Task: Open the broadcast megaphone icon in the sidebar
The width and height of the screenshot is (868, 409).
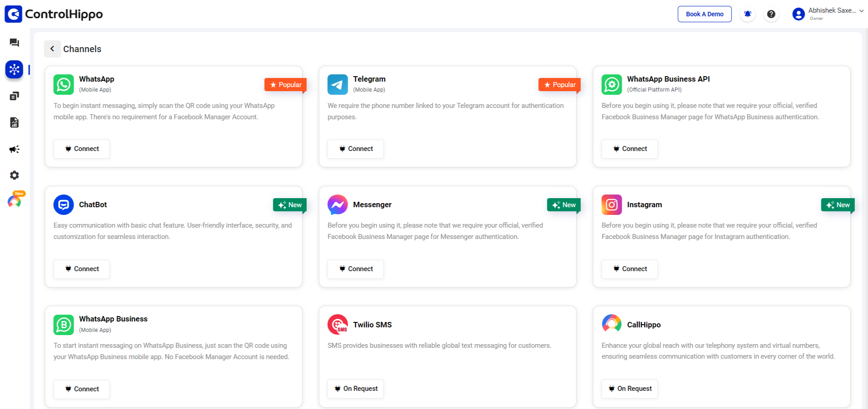Action: 14,149
